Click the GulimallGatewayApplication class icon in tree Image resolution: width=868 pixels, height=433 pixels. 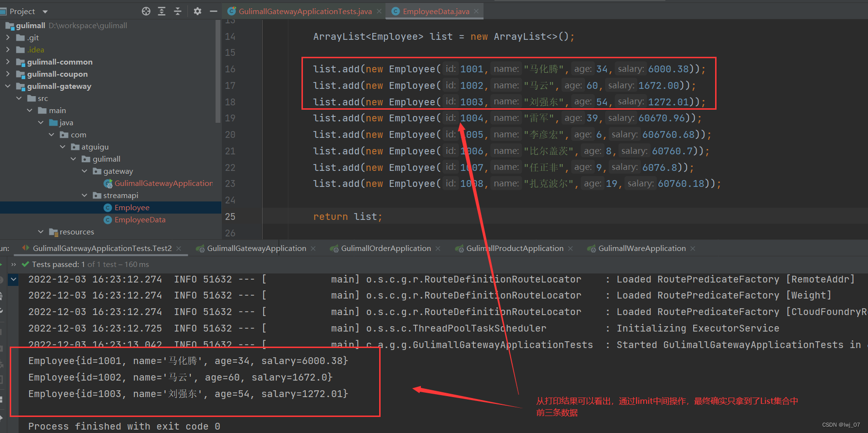pyautogui.click(x=108, y=183)
